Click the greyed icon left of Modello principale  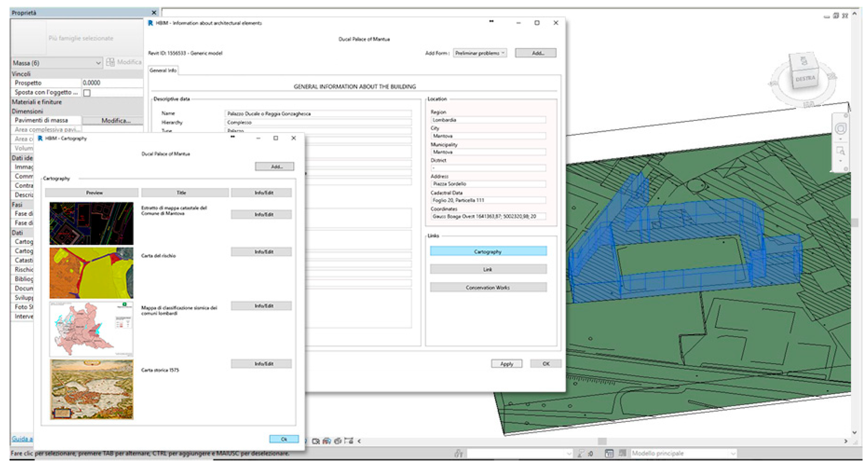point(623,454)
